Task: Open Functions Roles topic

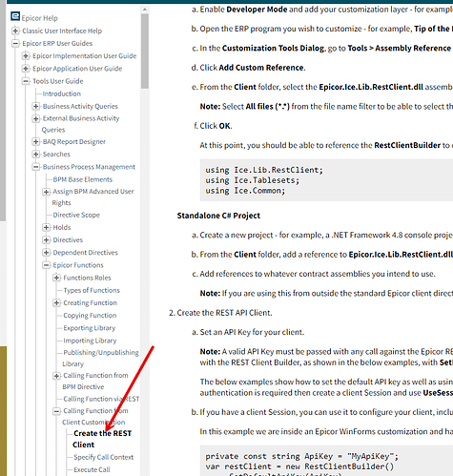Action: click(87, 278)
